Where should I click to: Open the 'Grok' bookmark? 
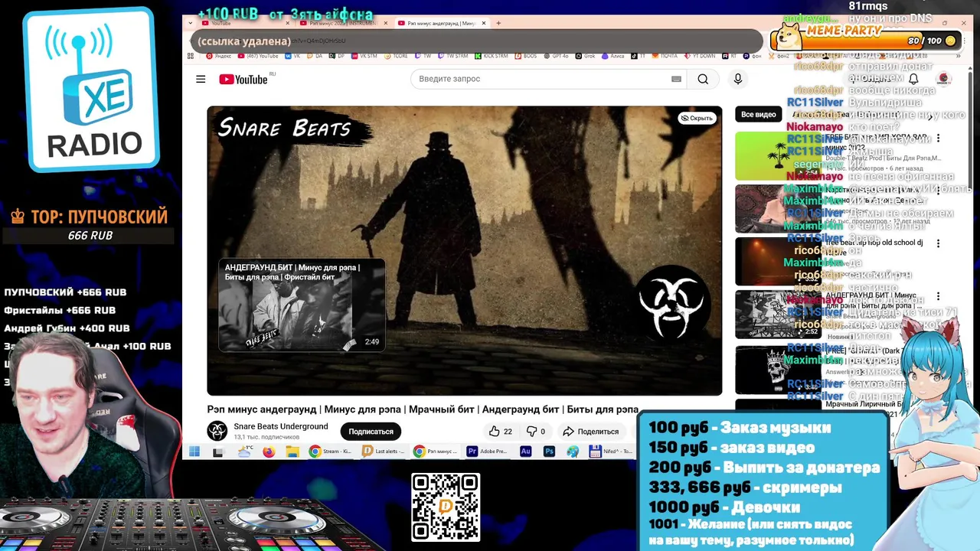(x=584, y=56)
